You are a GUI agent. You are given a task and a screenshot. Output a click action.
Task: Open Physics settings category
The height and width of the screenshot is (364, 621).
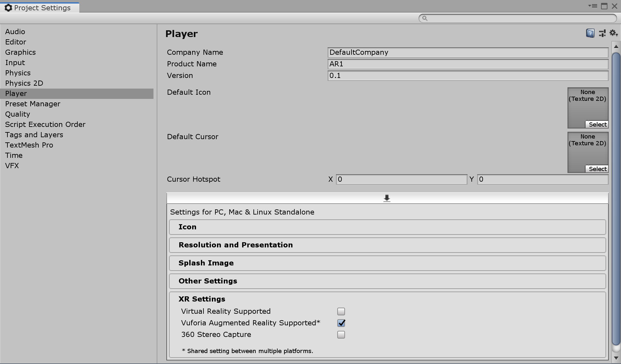point(77,73)
